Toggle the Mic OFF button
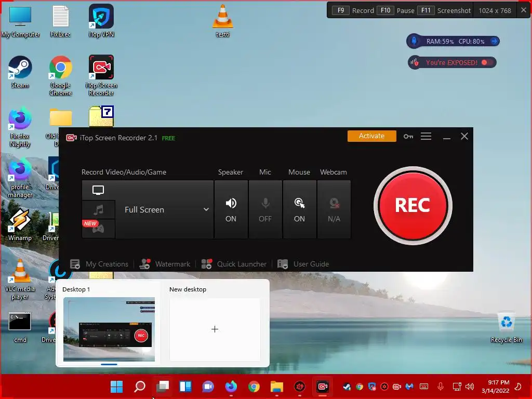This screenshot has width=532, height=399. click(265, 209)
